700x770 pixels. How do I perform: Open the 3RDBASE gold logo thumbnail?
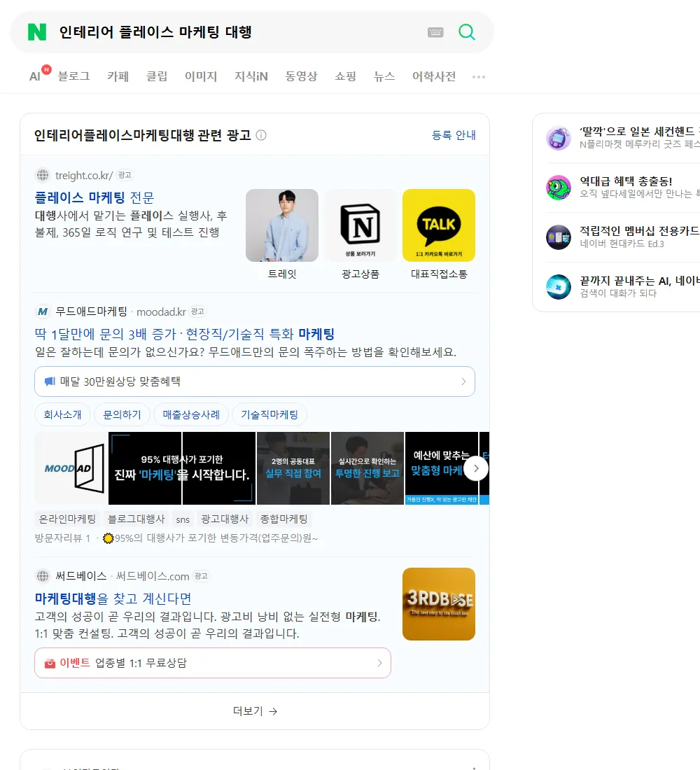click(439, 604)
